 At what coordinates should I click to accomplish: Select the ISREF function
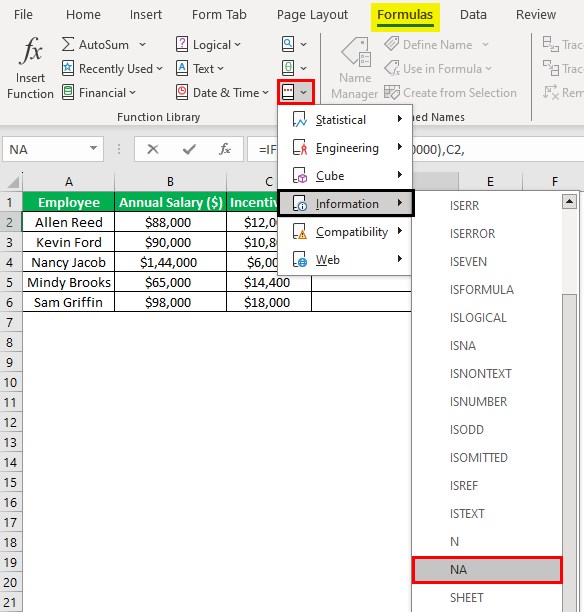pos(487,486)
